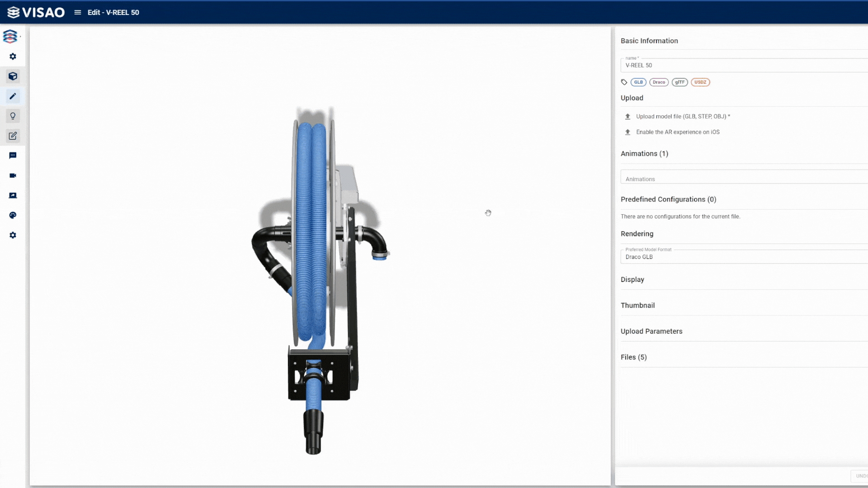Select the color palette icon in sidebar

(13, 215)
